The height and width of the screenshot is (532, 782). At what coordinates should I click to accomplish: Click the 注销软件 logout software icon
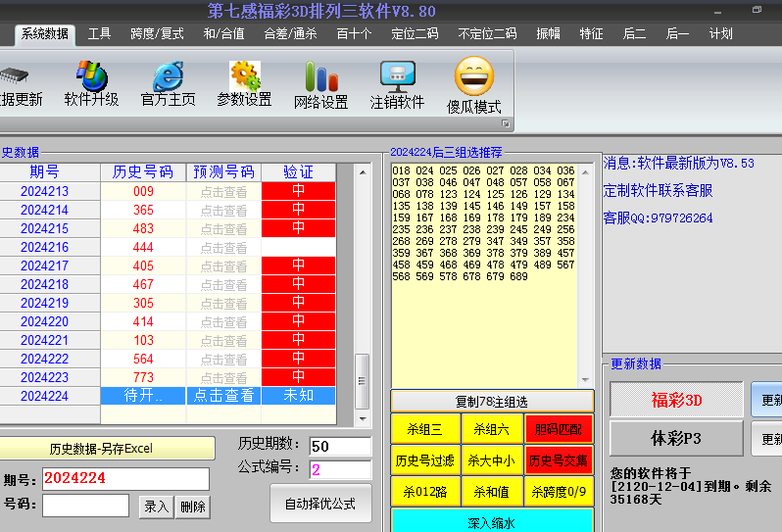pos(397,85)
